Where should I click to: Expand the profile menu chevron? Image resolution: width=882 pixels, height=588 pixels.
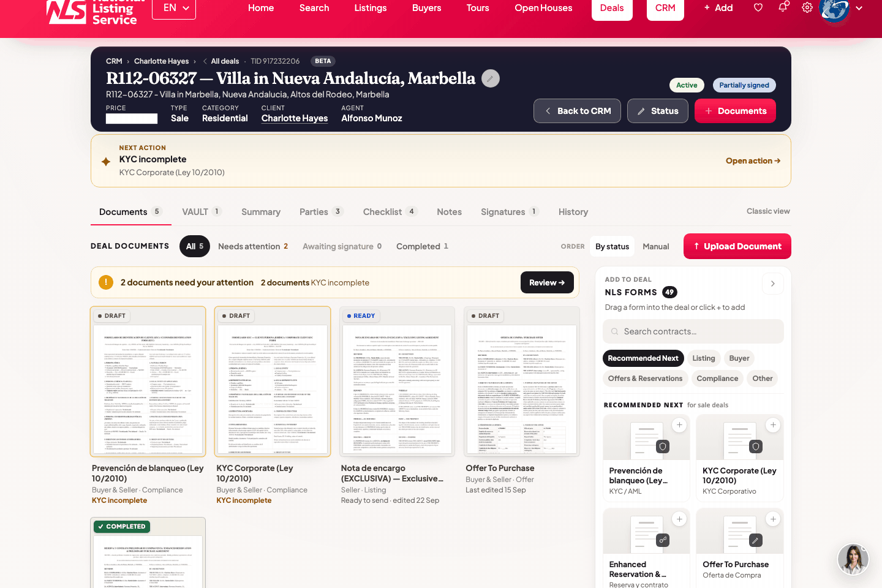[x=859, y=8]
